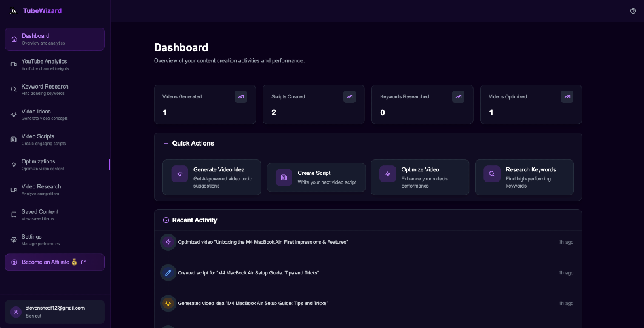Click the Optimize Video quick action
644x328 pixels.
click(420, 177)
